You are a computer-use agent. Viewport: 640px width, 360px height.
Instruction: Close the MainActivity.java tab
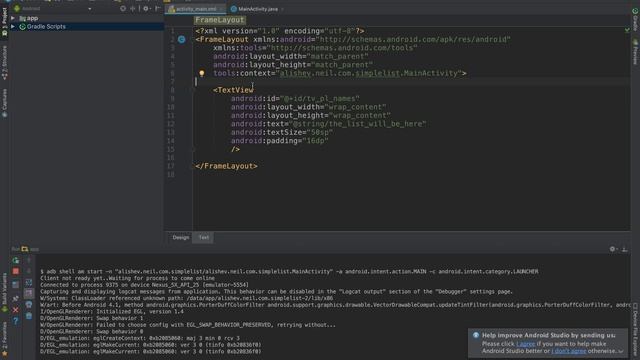pyautogui.click(x=282, y=9)
